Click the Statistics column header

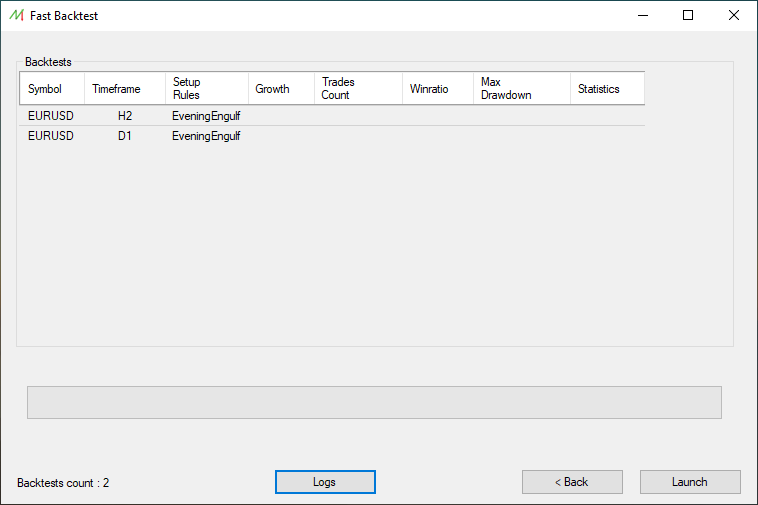[x=607, y=88]
